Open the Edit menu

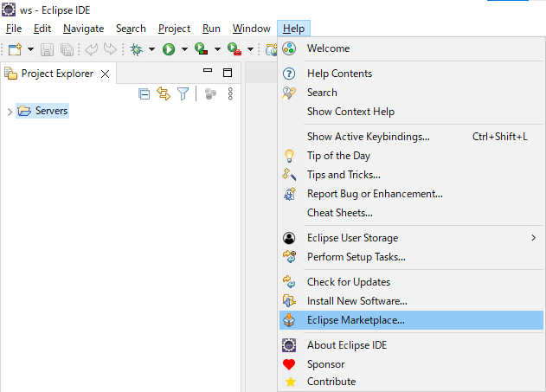tap(42, 29)
